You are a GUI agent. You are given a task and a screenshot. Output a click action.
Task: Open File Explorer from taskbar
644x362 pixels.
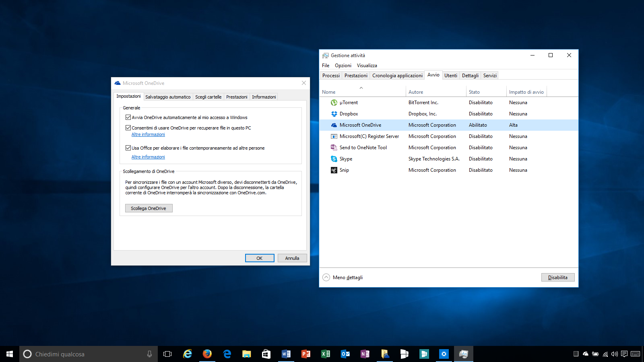[247, 354]
